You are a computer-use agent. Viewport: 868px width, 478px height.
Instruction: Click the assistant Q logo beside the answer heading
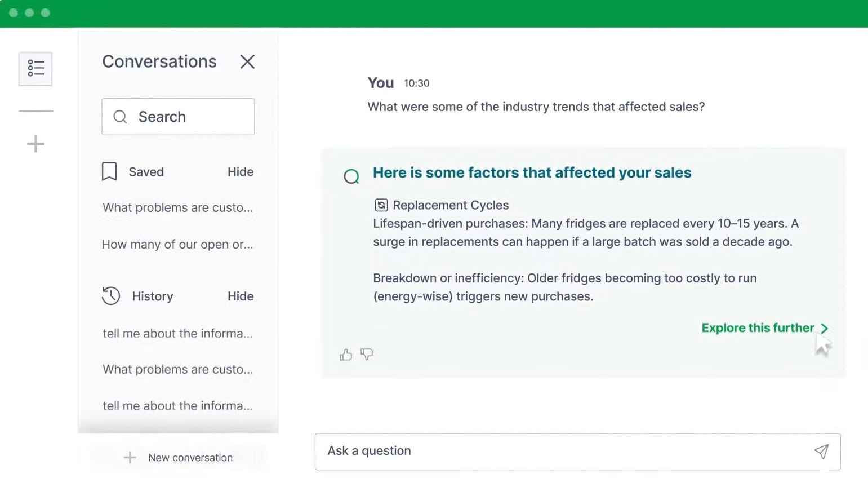351,176
